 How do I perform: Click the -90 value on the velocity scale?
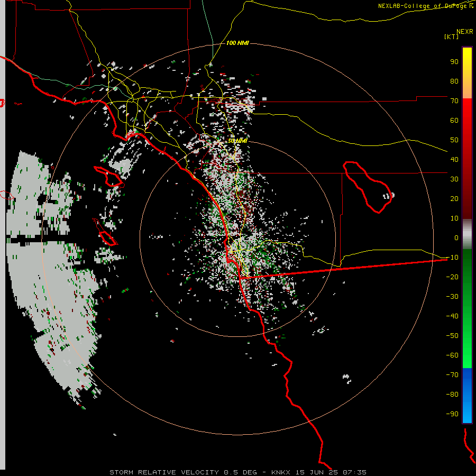452,414
